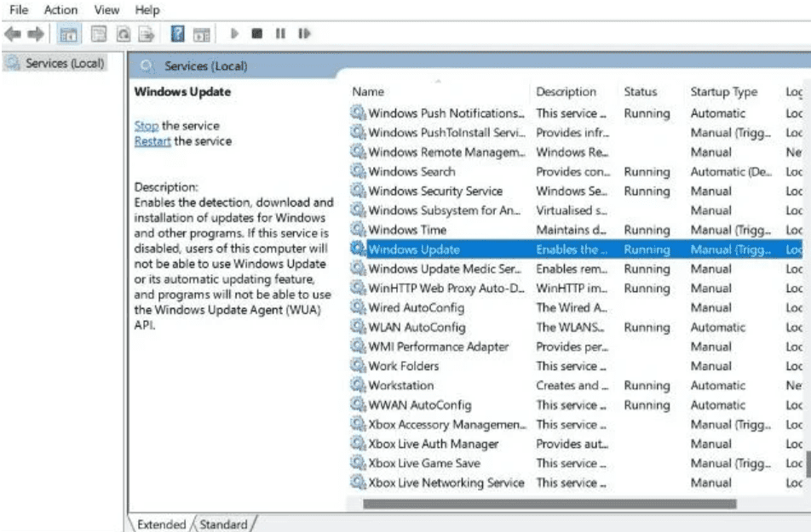Select the Windows Update Medic Service row
Image resolution: width=811 pixels, height=532 pixels.
point(576,269)
